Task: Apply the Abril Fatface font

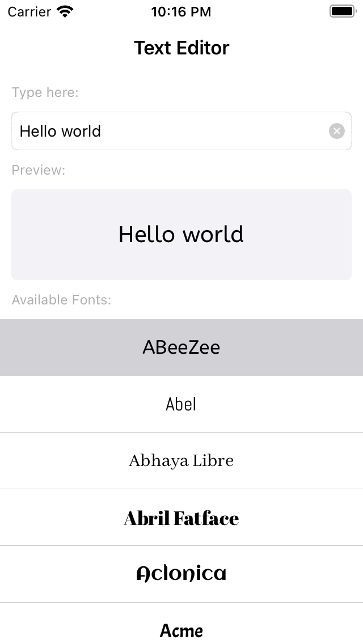Action: [x=181, y=517]
